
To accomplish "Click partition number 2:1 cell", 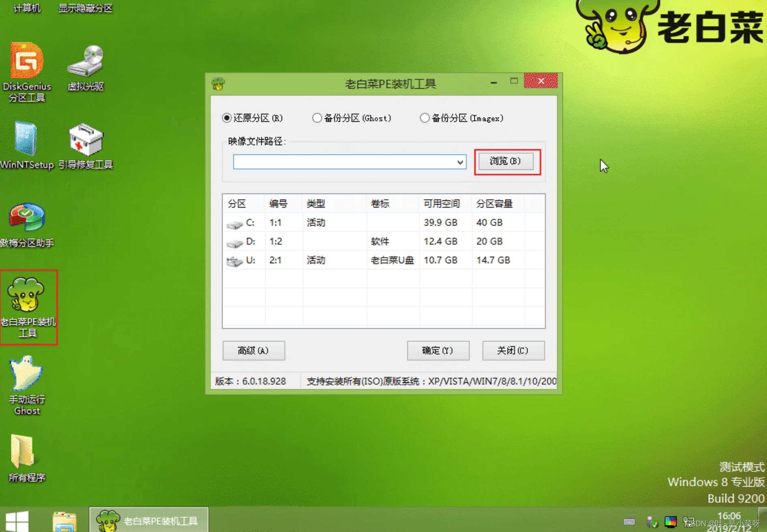I will coord(276,260).
